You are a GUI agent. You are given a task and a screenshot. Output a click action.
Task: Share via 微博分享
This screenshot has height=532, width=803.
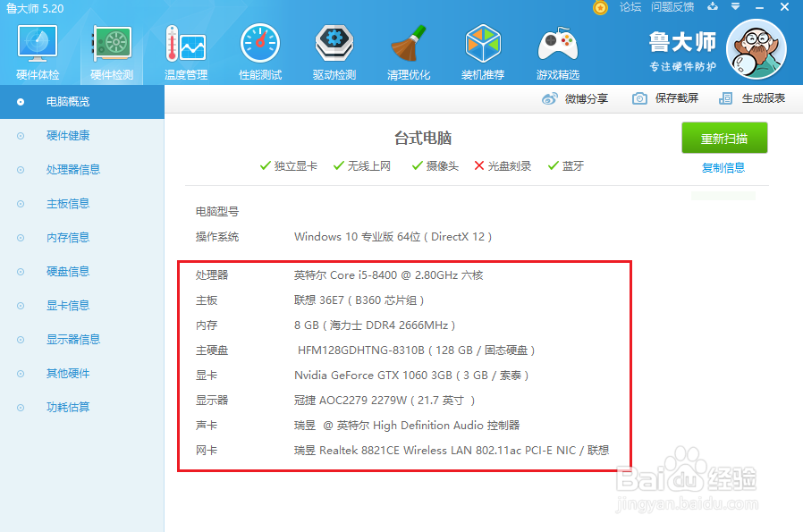coord(587,99)
